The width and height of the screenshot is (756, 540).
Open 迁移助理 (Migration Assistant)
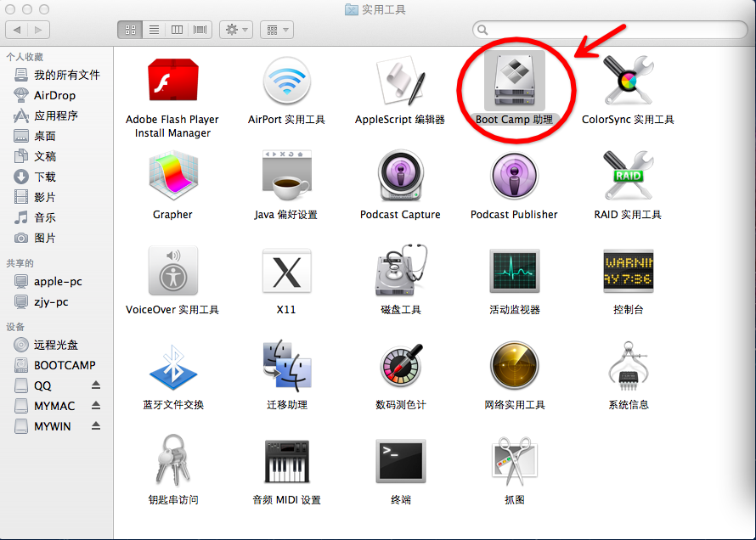[x=287, y=366]
